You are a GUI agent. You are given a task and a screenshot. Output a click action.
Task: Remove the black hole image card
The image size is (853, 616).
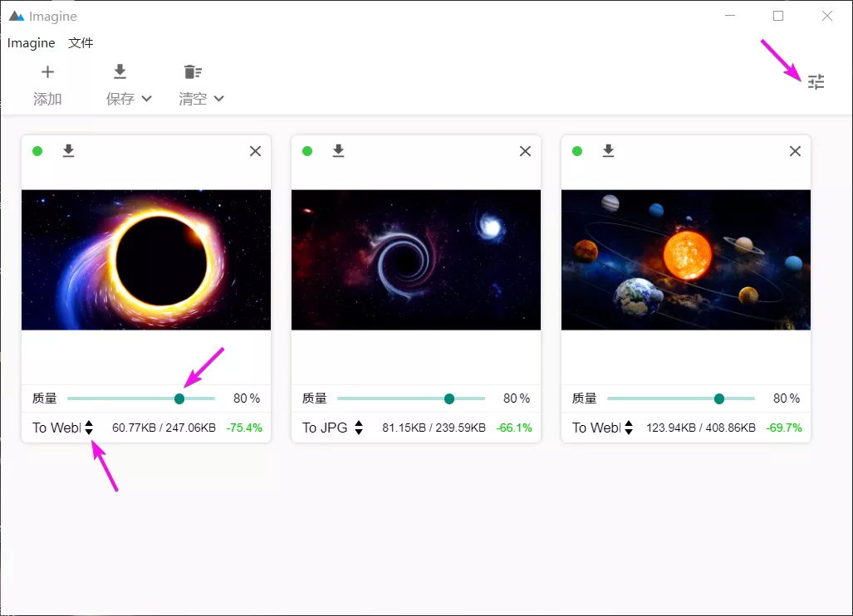255,151
